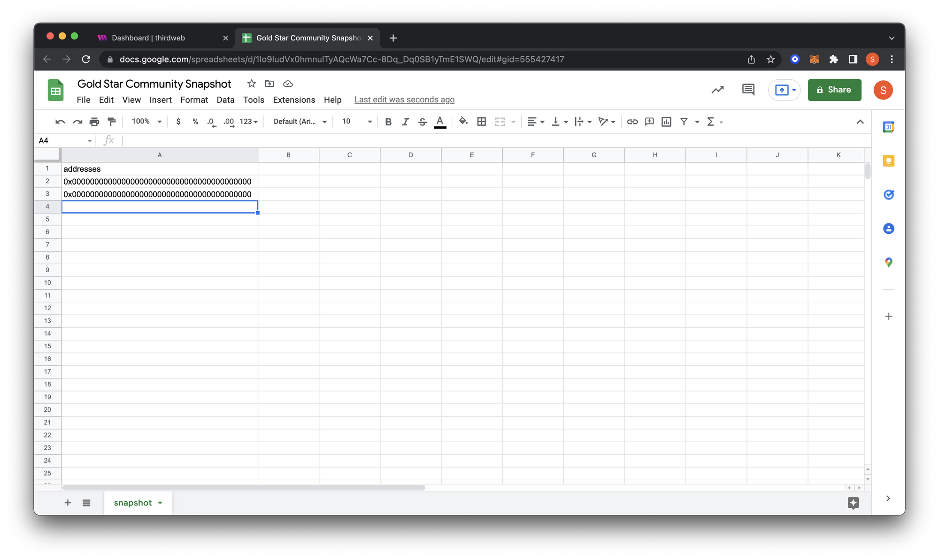Toggle strikethrough formatting
Image resolution: width=939 pixels, height=560 pixels.
[423, 122]
